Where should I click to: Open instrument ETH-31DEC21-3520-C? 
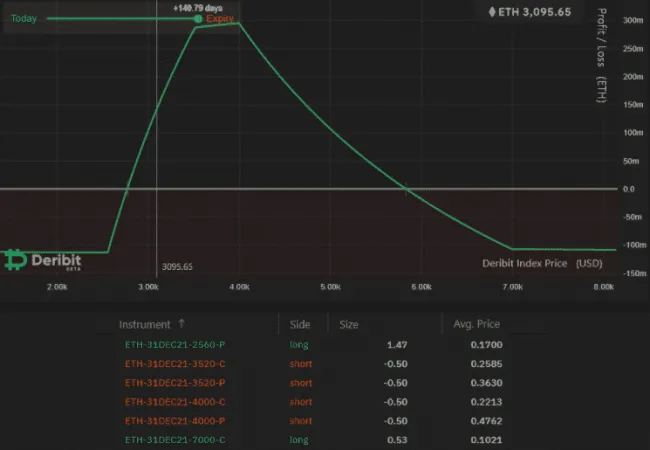tap(175, 364)
